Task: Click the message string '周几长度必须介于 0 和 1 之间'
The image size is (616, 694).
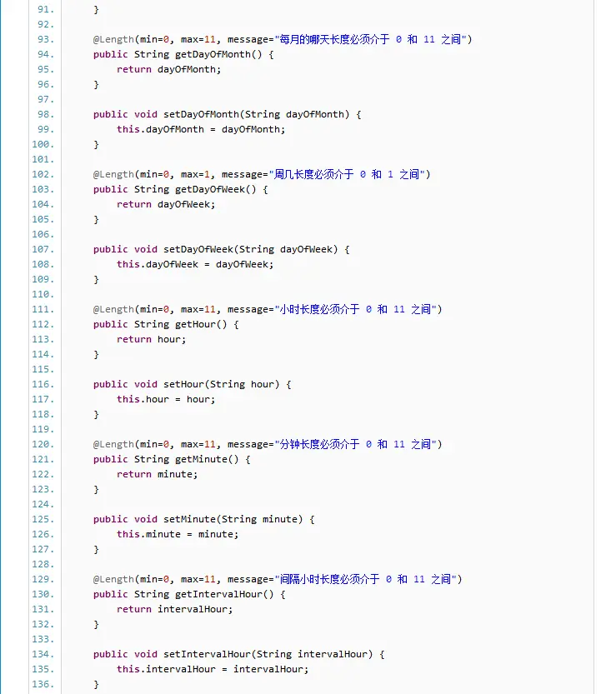Action: point(347,174)
